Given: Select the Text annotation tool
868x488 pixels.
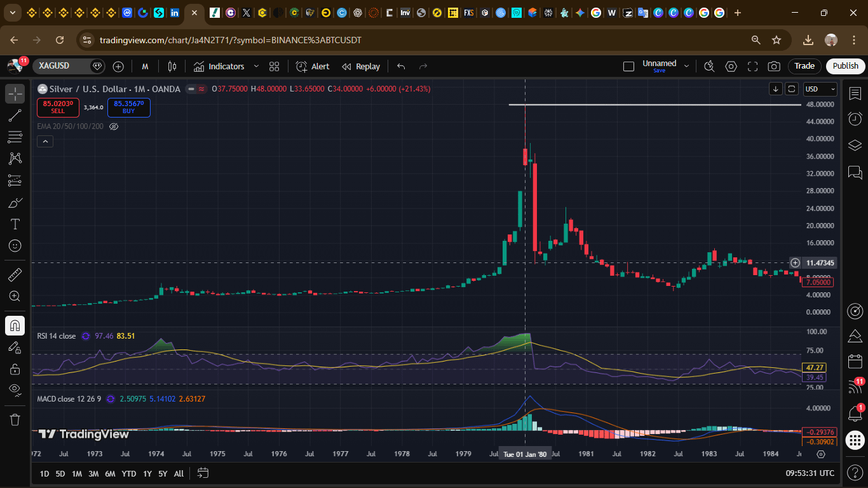Looking at the screenshot, I should coord(15,224).
